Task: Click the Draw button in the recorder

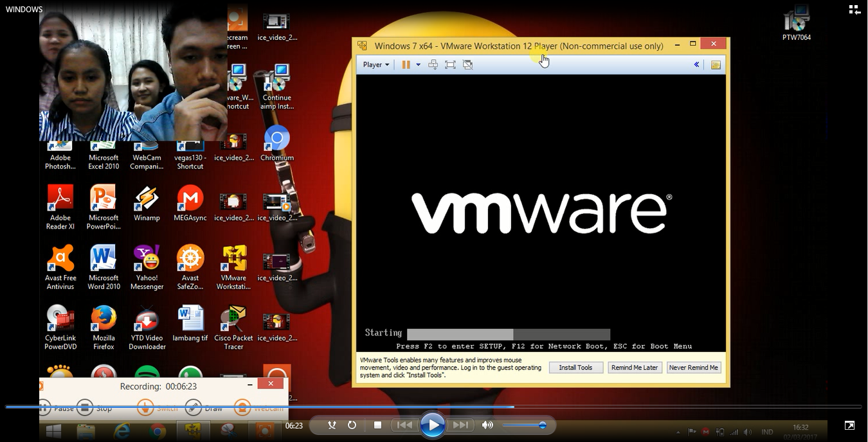Action: point(203,407)
